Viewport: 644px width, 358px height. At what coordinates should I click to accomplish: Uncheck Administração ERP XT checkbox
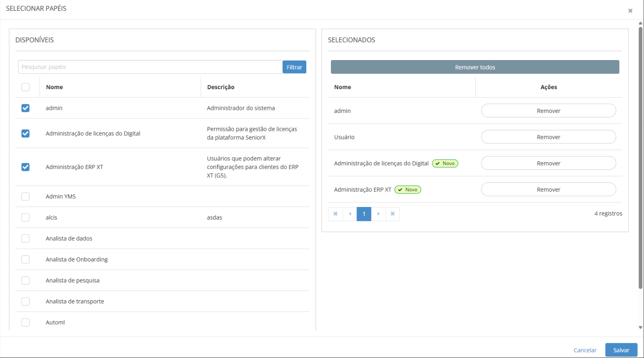point(26,167)
